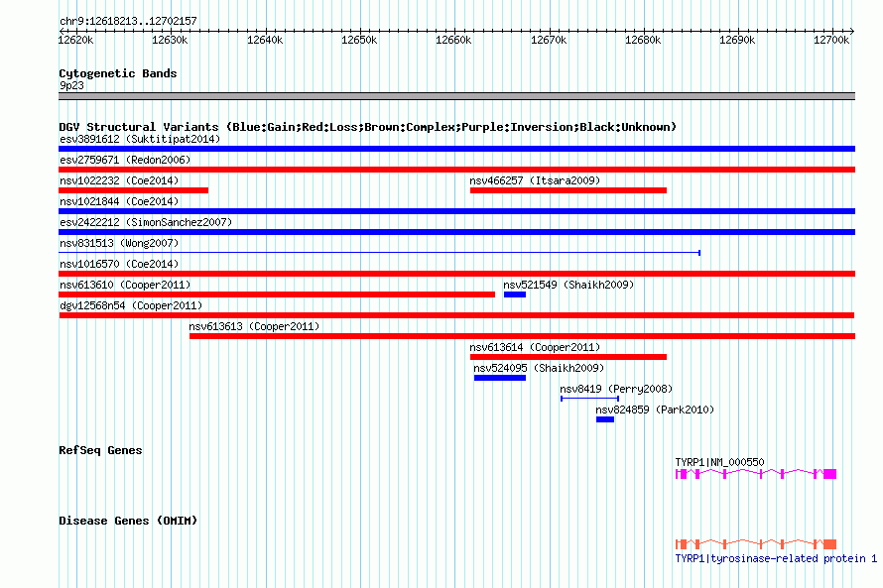Click the 12690k ruler position

tap(737, 40)
